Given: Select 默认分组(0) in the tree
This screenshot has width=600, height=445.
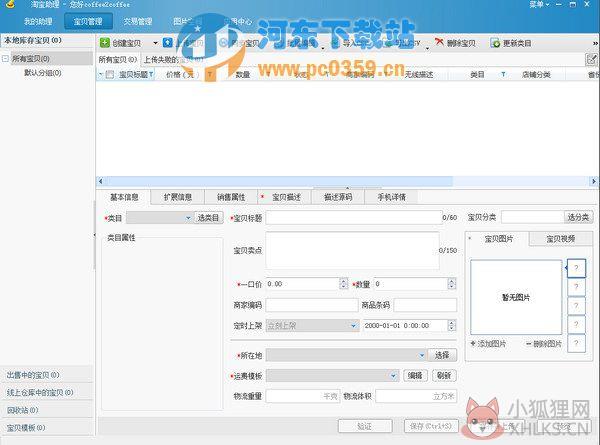Looking at the screenshot, I should click(x=43, y=73).
